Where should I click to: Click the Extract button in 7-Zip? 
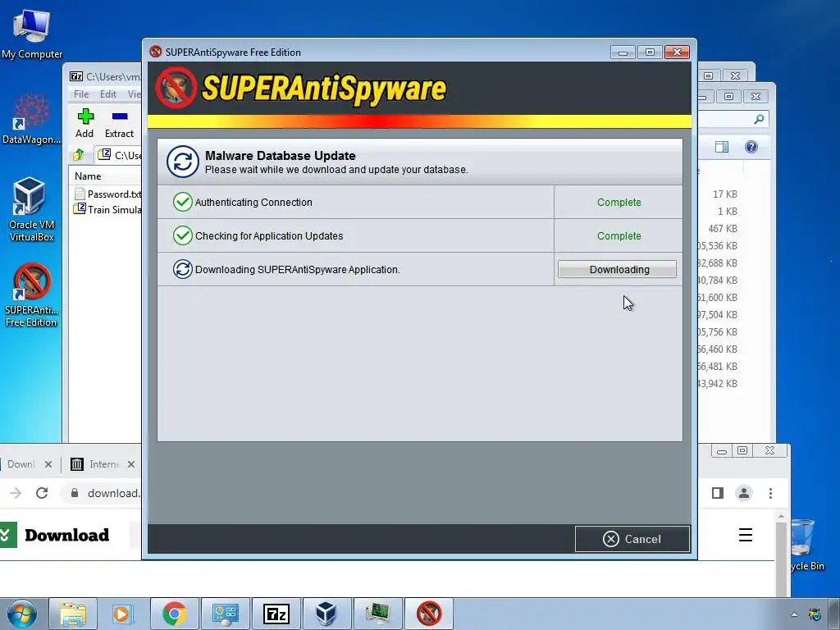point(119,123)
